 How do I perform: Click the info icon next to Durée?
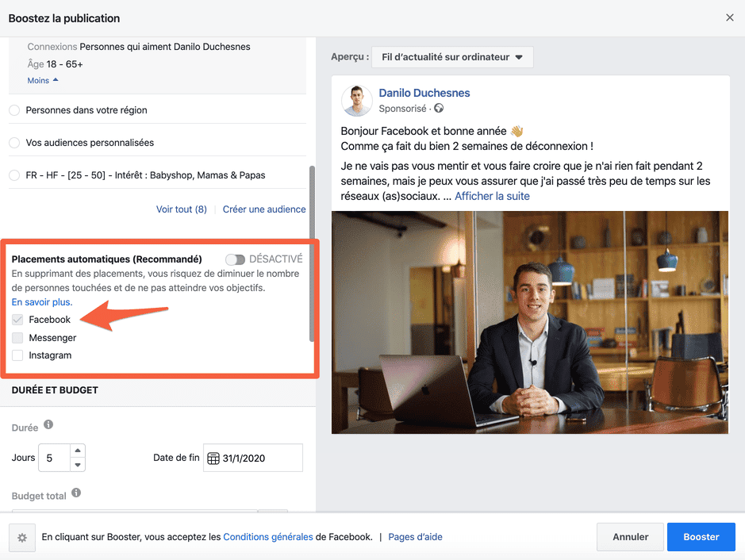[x=48, y=425]
